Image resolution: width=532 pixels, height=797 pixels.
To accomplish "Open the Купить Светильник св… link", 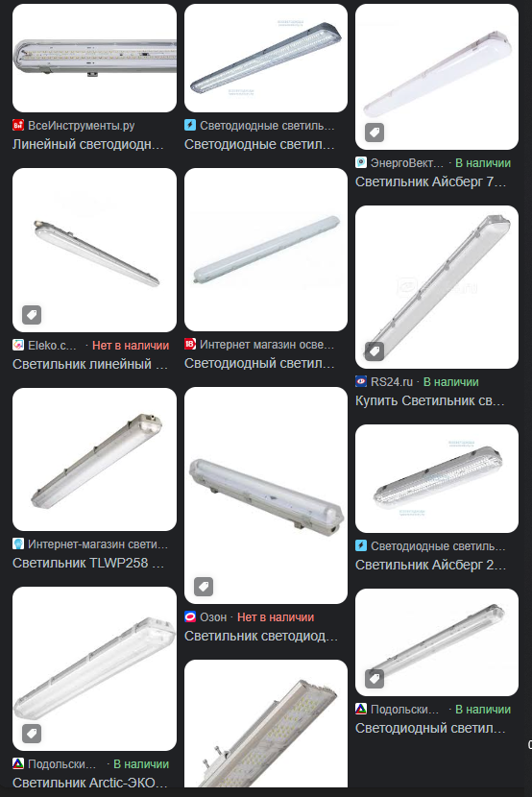I will [430, 400].
